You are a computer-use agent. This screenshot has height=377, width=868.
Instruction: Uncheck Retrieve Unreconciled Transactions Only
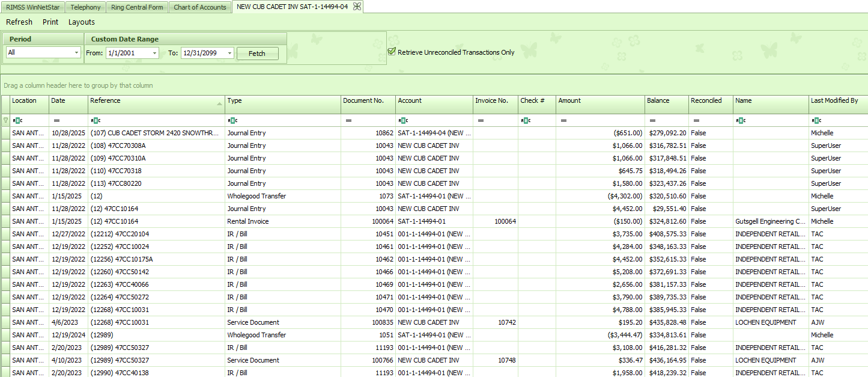tap(392, 52)
